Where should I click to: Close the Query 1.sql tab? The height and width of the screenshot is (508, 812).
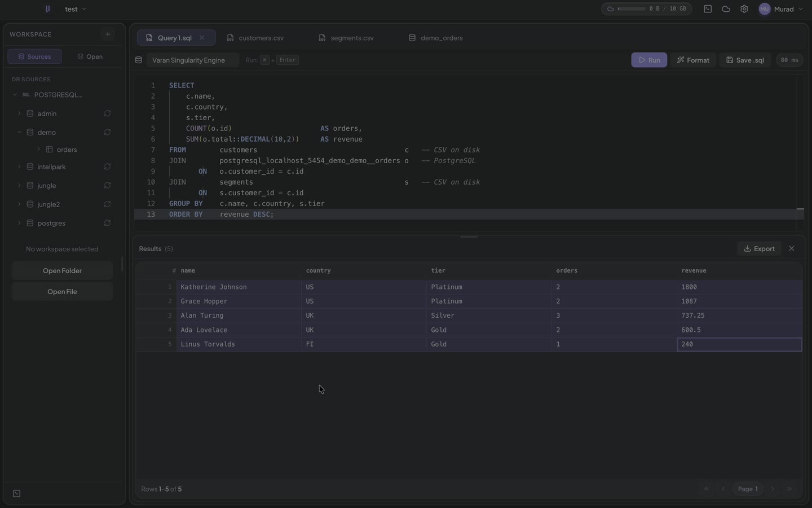[x=202, y=38]
